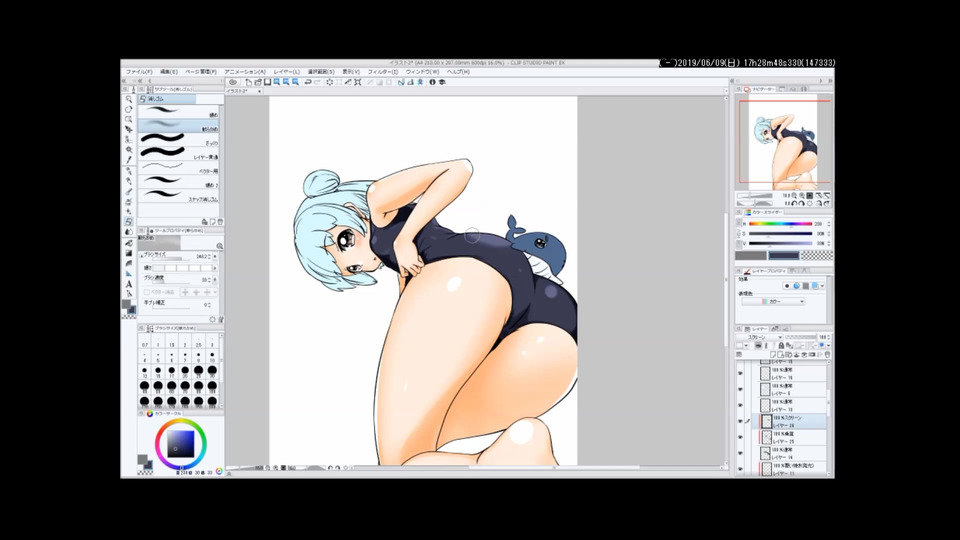Click the Redo arrow in command bar
960x540 pixels.
coord(318,82)
